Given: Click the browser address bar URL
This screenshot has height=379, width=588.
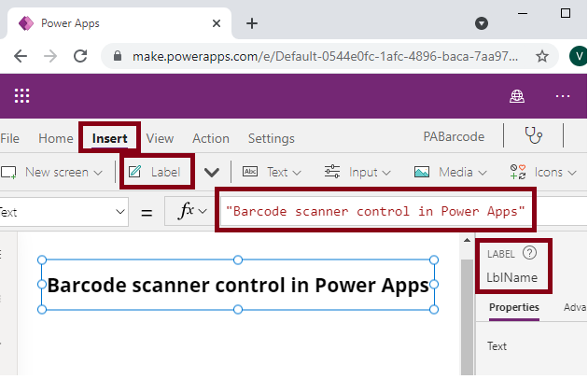Looking at the screenshot, I should [325, 56].
